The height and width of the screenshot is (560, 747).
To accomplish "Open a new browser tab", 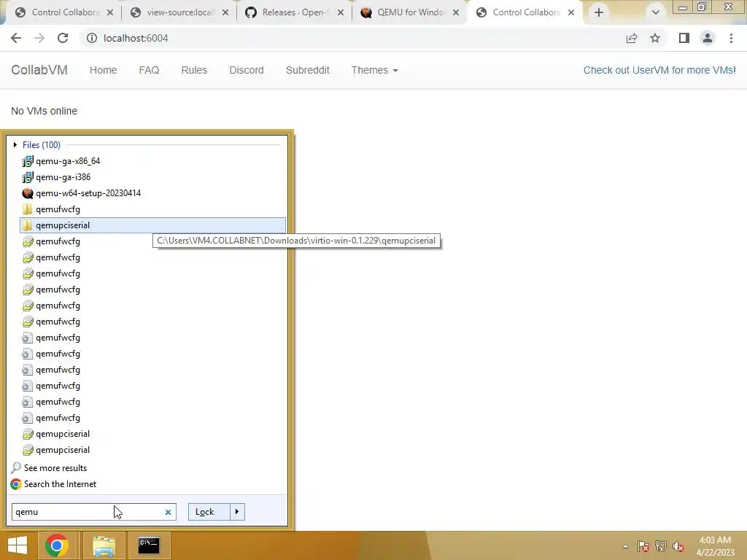I will coord(599,12).
